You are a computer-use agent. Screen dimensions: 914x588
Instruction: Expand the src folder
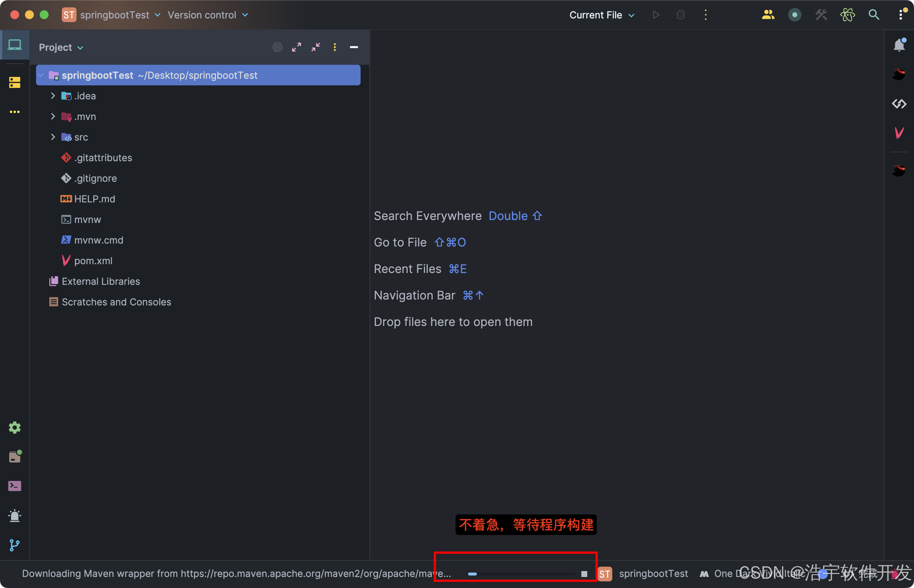point(53,137)
